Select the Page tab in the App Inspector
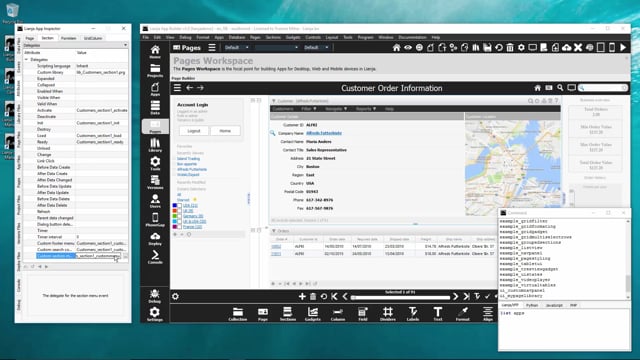Image resolution: width=640 pixels, height=360 pixels. click(x=30, y=38)
